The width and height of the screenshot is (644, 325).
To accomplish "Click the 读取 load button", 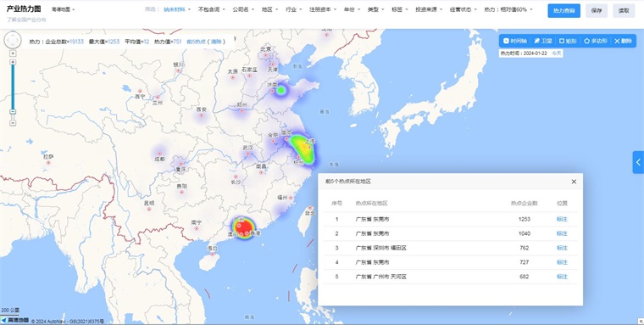I will (624, 11).
